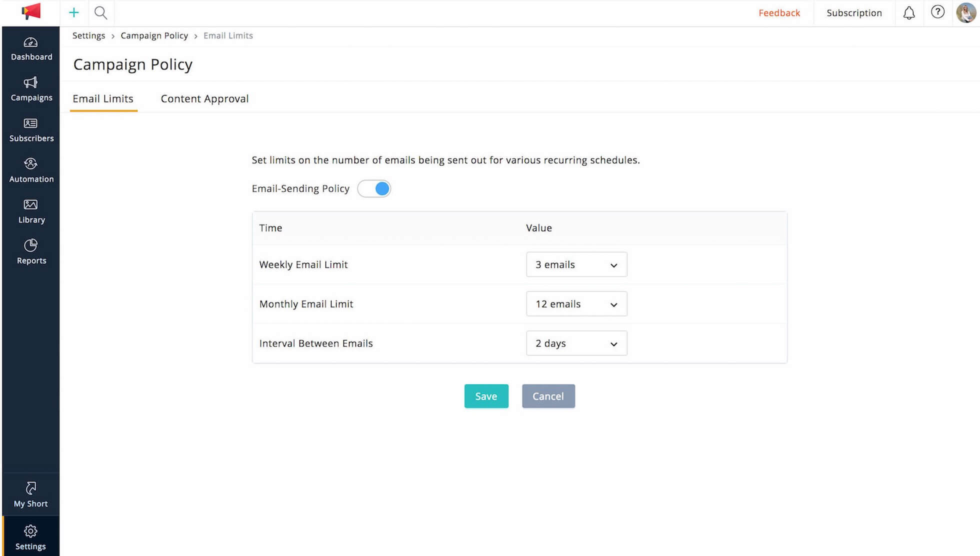The width and height of the screenshot is (980, 556).
Task: Open the Feedback link
Action: point(779,13)
